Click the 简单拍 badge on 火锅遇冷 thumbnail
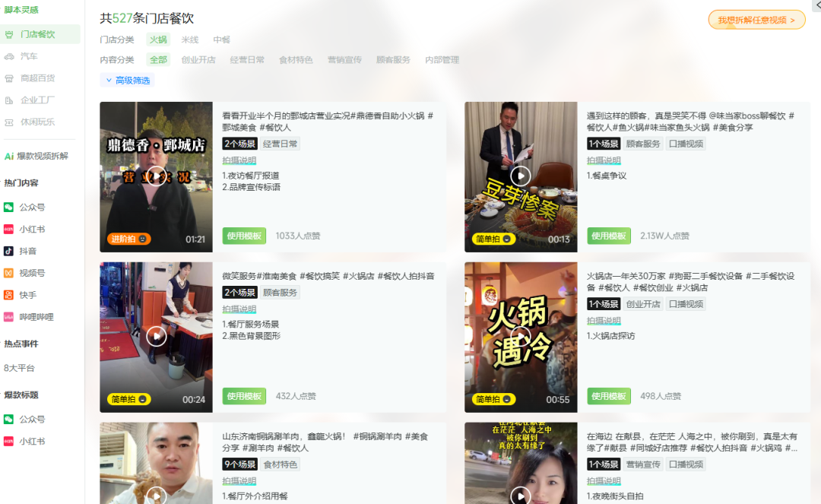Viewport: 821px width, 504px height. point(493,399)
